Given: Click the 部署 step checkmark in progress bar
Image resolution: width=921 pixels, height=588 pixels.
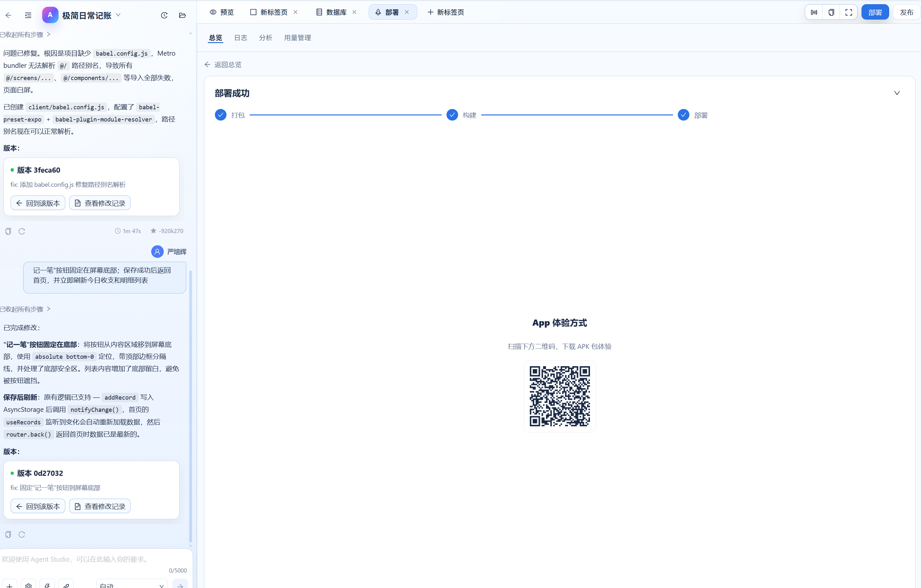Looking at the screenshot, I should pos(684,115).
